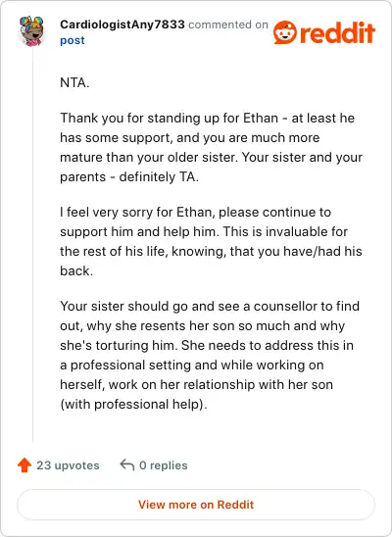
Task: Click the "(with professional help)." closing line
Action: pyautogui.click(x=133, y=405)
